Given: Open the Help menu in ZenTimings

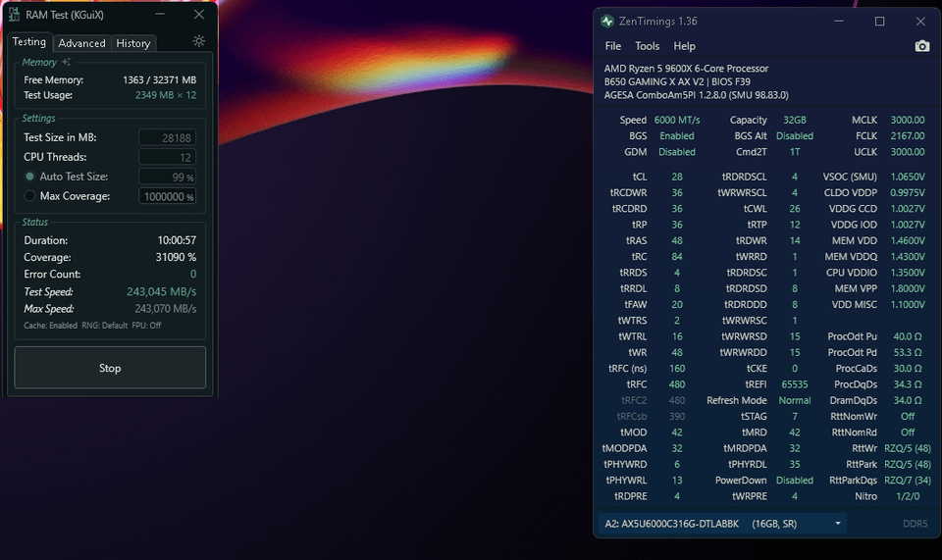Looking at the screenshot, I should pos(684,46).
